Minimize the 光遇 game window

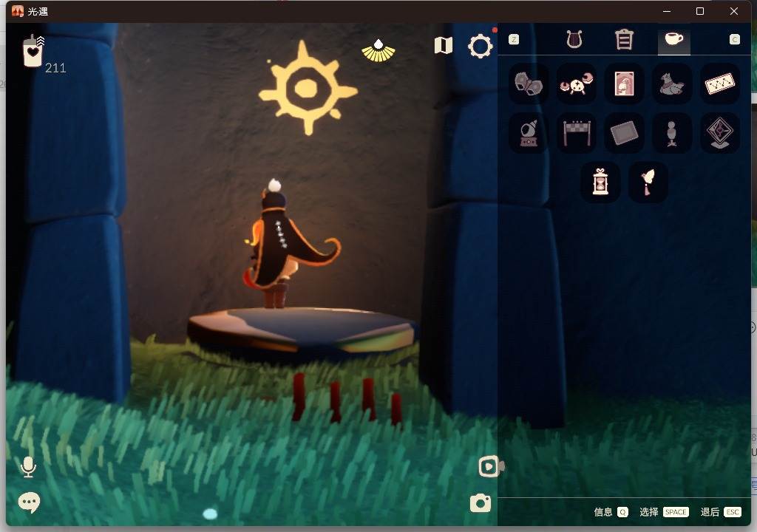point(667,11)
